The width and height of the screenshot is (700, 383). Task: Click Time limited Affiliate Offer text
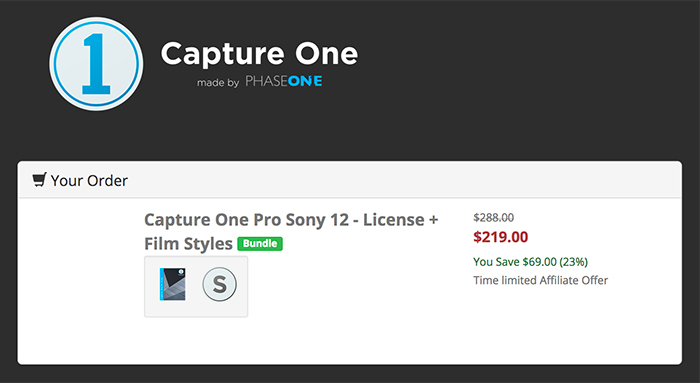[x=541, y=280]
